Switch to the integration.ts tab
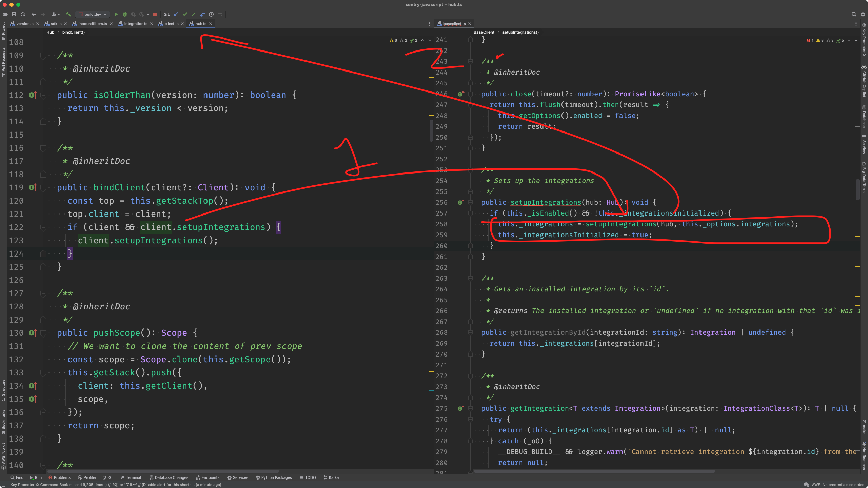868x488 pixels. pyautogui.click(x=135, y=24)
